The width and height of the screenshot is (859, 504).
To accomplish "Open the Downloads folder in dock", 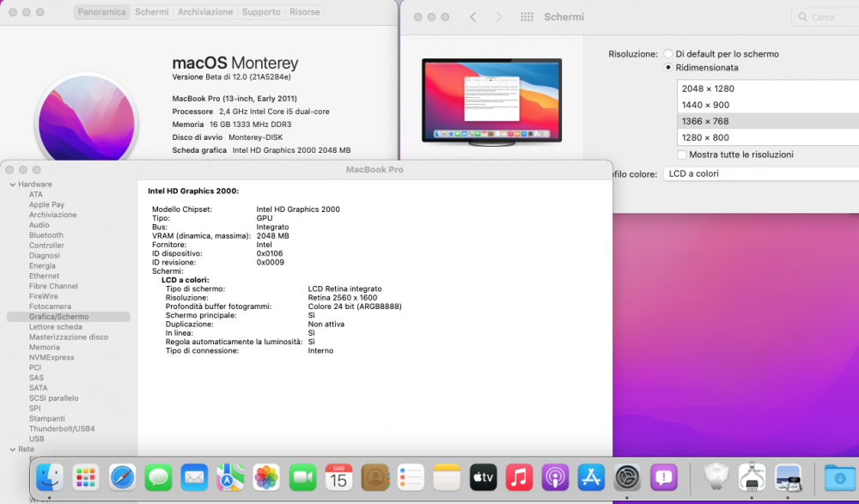I will pos(840,477).
